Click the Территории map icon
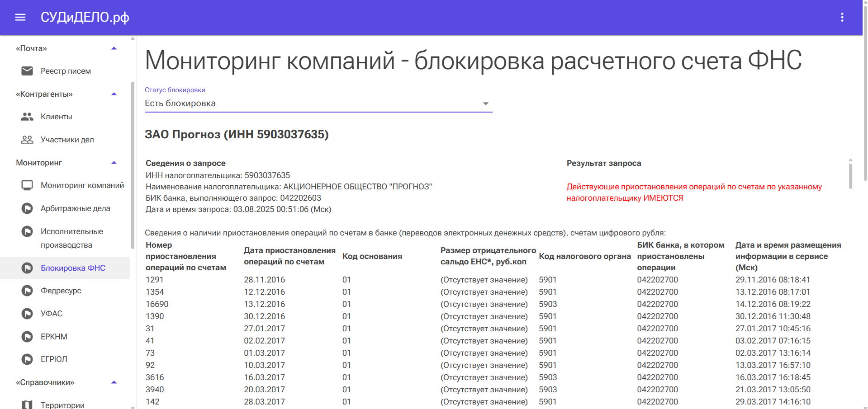 click(27, 404)
